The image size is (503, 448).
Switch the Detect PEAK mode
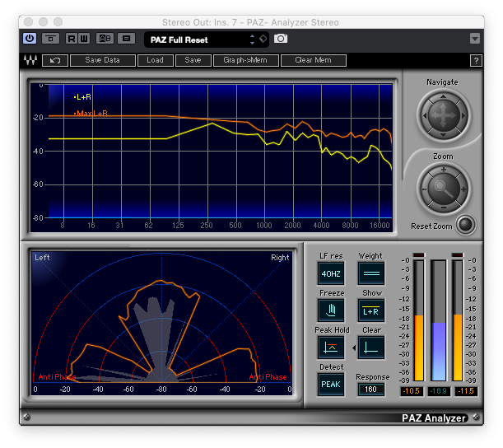[331, 384]
